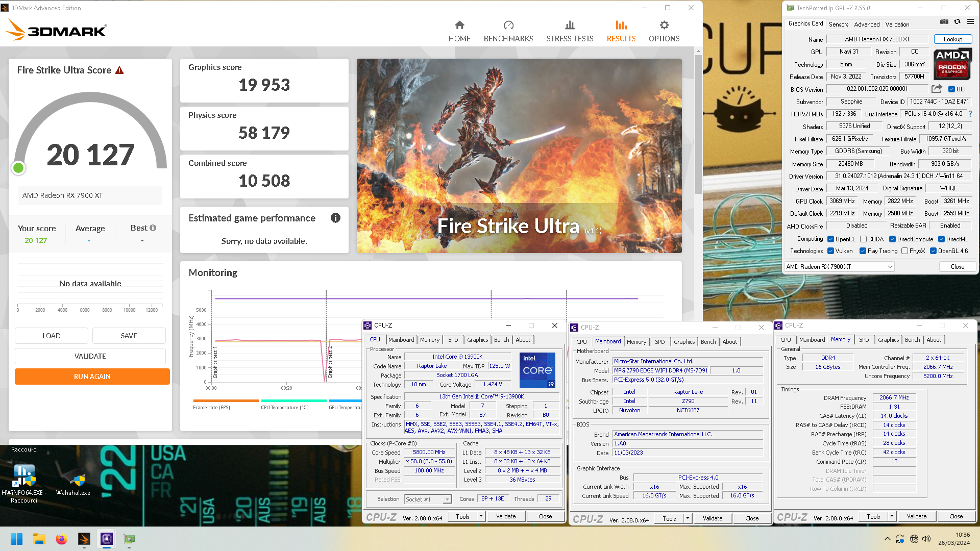The height and width of the screenshot is (551, 980).
Task: Click the Bus Interface question mark in GPU-Z
Action: click(970, 114)
